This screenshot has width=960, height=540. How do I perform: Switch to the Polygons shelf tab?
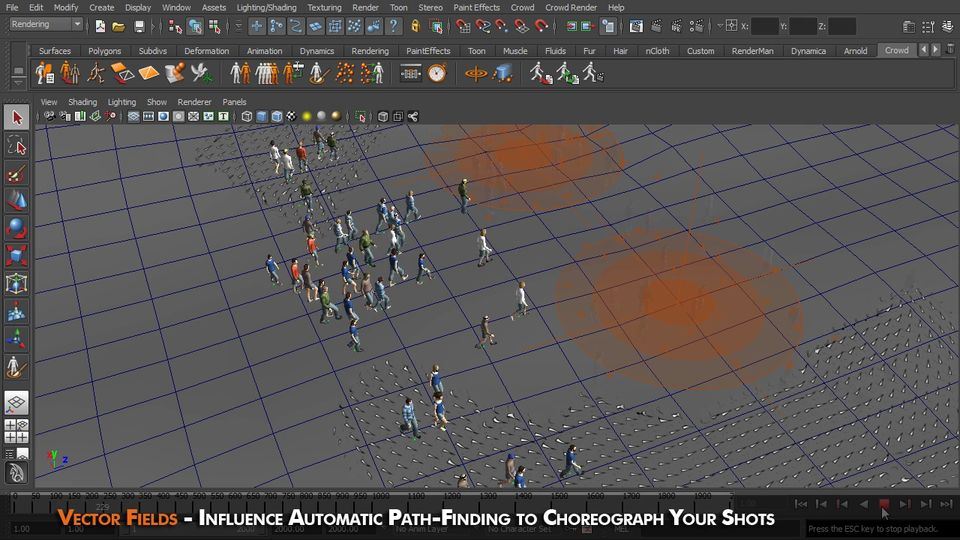pyautogui.click(x=104, y=51)
